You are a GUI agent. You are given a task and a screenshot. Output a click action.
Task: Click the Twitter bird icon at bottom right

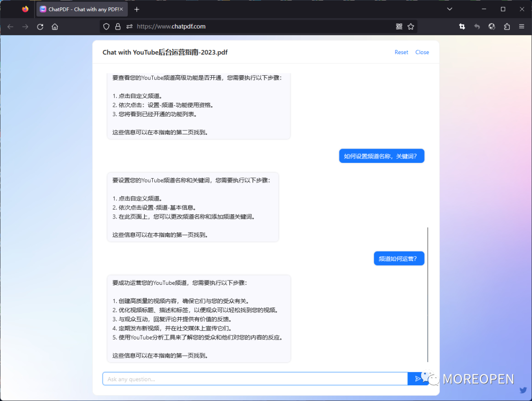pyautogui.click(x=523, y=390)
